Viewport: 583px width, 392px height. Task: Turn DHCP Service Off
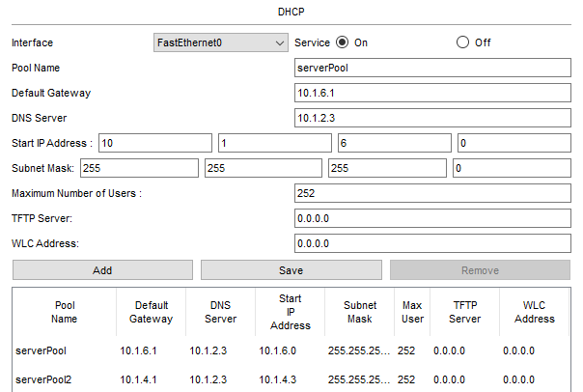pos(462,42)
